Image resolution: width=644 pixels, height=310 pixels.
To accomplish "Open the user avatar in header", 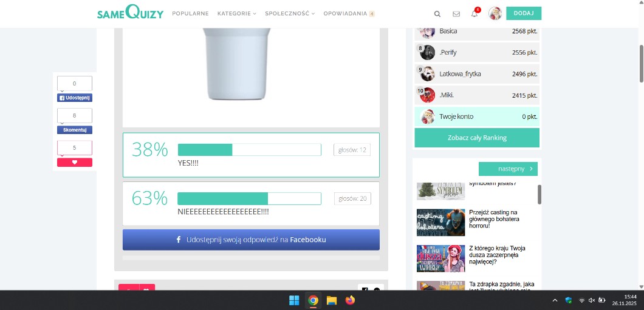I will (495, 13).
